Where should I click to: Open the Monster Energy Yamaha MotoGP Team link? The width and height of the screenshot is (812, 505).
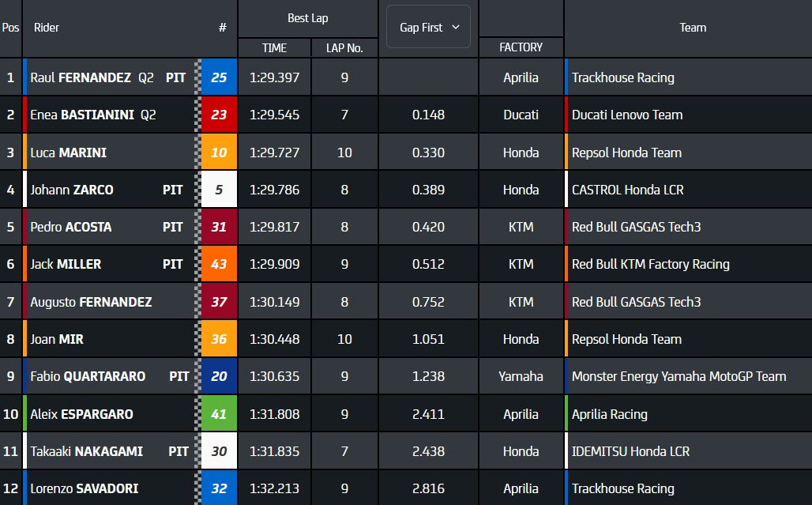[x=679, y=376]
